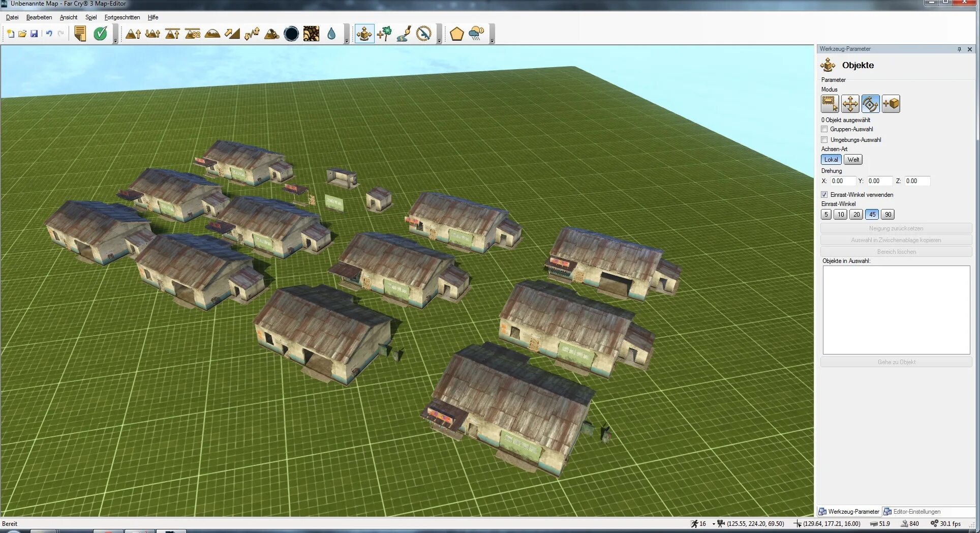The image size is (980, 533).
Task: Enable the Umgebungs-Auswahl checkbox
Action: tap(824, 140)
